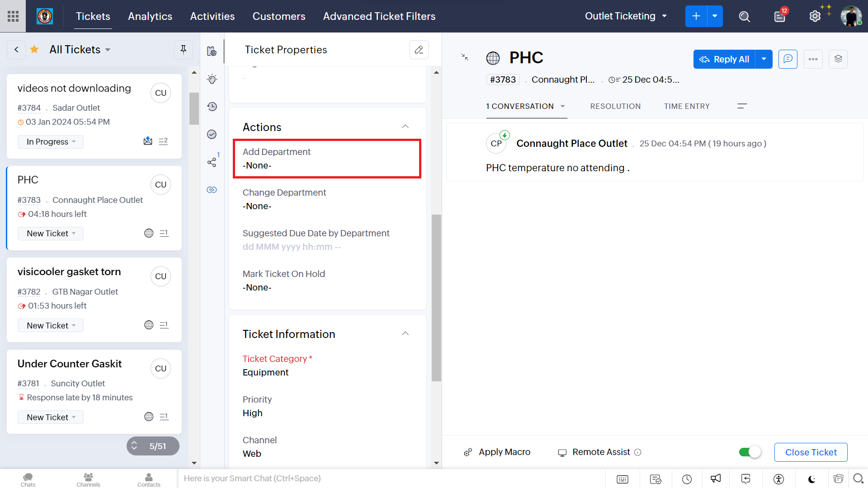Screen dimensions: 868x488
Task: Open the ticket history clock icon
Action: coord(212,107)
